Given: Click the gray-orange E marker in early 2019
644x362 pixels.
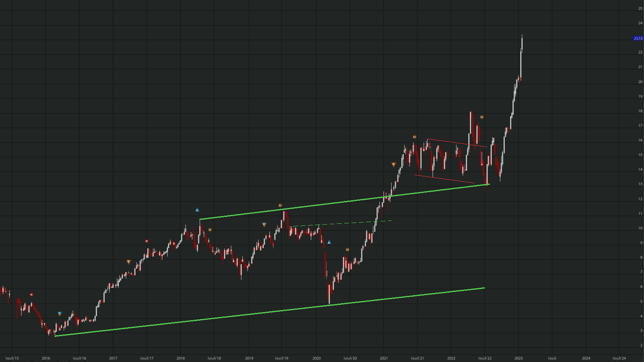Looking at the screenshot, I should point(264,224).
